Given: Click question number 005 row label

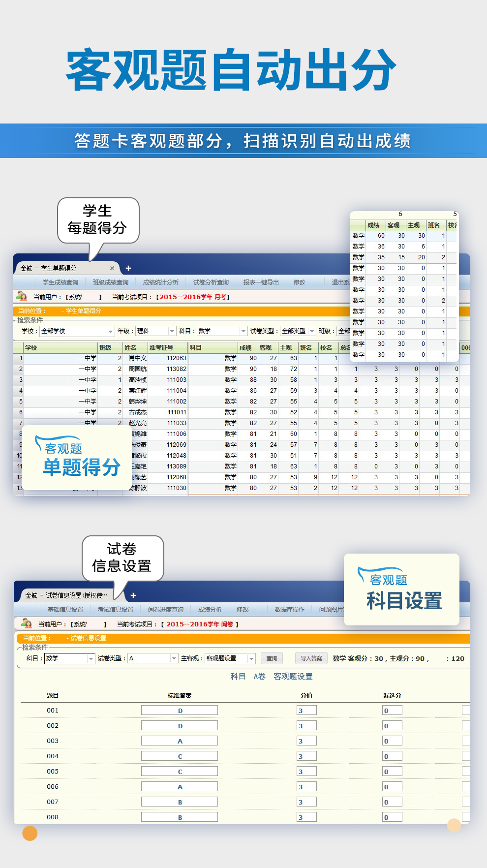Looking at the screenshot, I should 53,772.
